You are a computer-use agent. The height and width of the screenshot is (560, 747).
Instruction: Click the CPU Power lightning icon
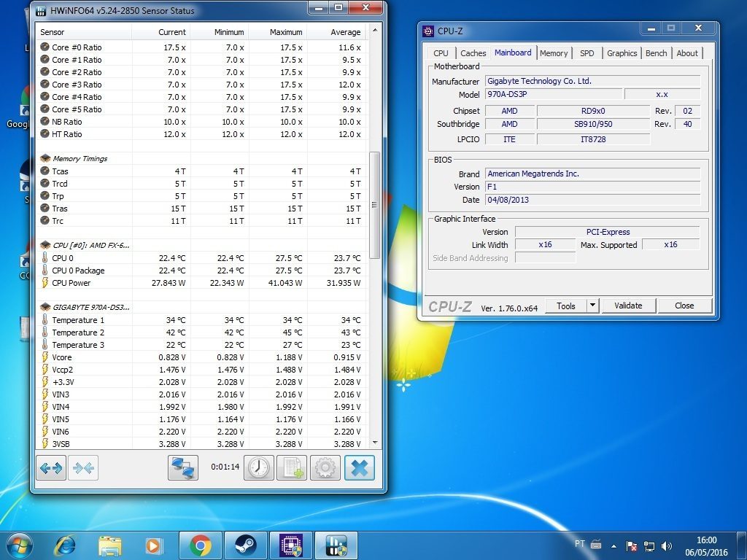(44, 282)
